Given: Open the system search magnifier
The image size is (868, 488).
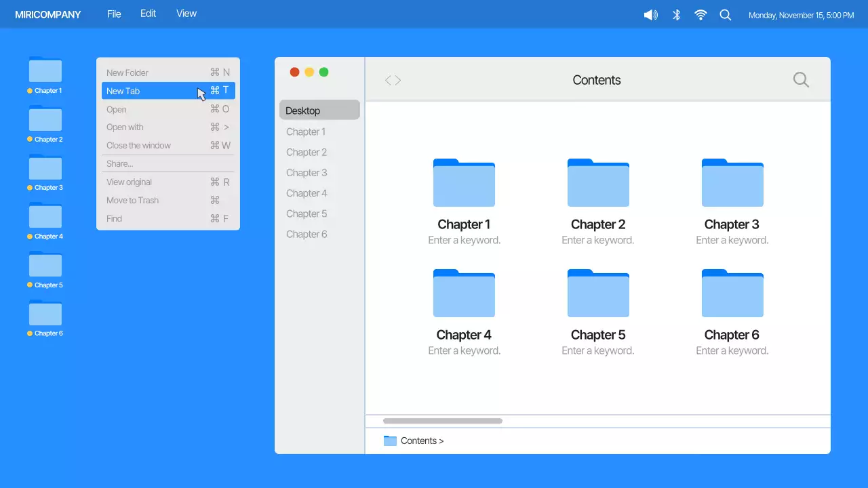Looking at the screenshot, I should pos(726,14).
